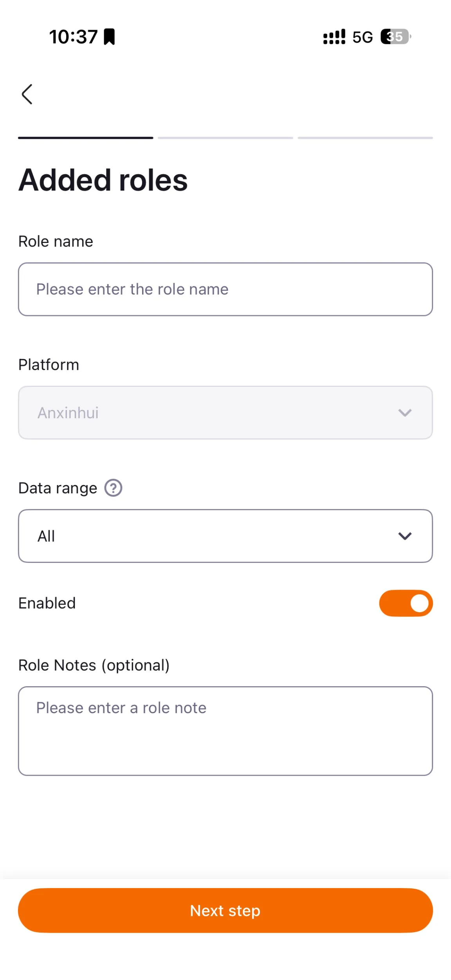Focus the Role Notes text area
This screenshot has width=451, height=980.
point(225,730)
